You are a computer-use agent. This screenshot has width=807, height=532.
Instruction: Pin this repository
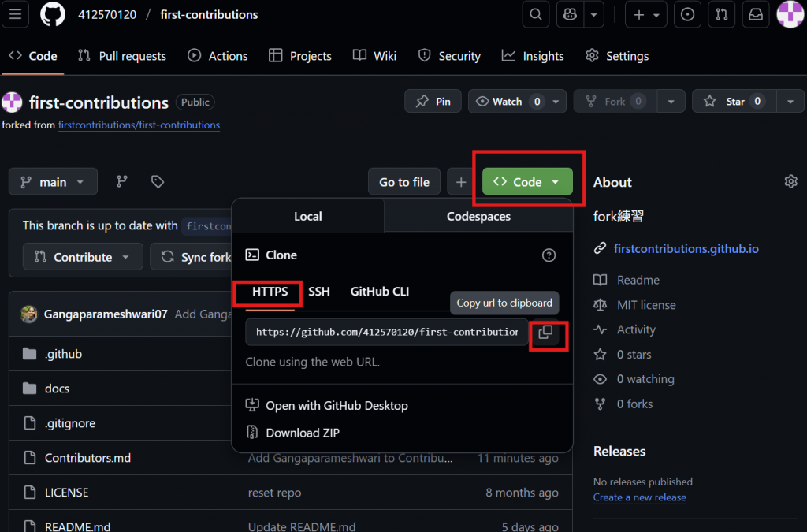(433, 102)
